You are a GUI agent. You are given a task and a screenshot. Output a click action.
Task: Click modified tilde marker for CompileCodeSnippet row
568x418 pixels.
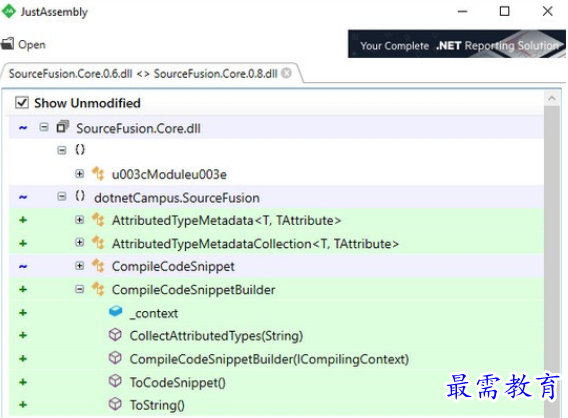23,267
